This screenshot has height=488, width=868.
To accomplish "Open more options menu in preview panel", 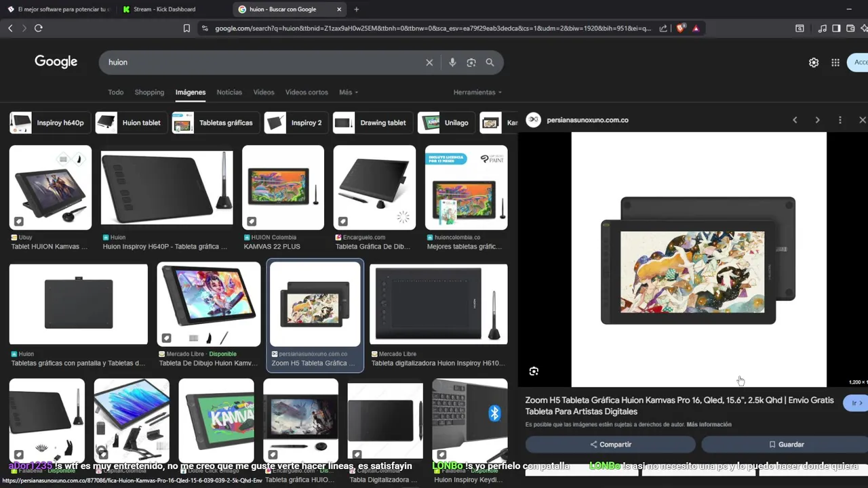I will (840, 120).
